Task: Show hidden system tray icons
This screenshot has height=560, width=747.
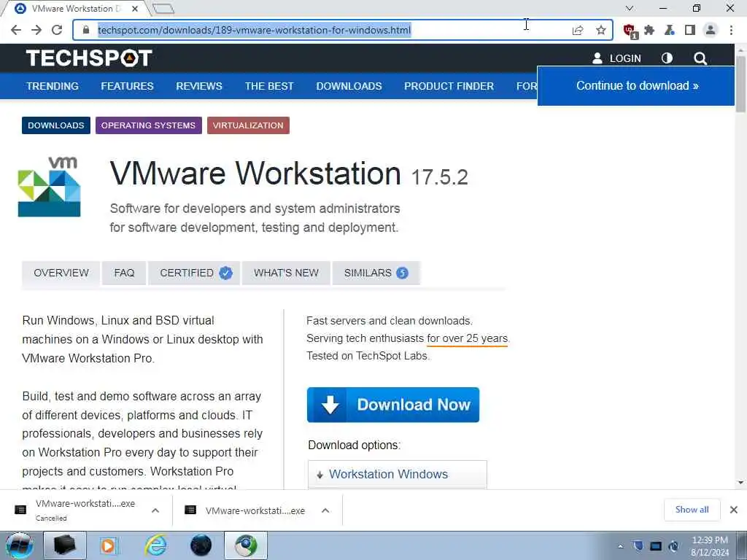Action: pos(620,546)
